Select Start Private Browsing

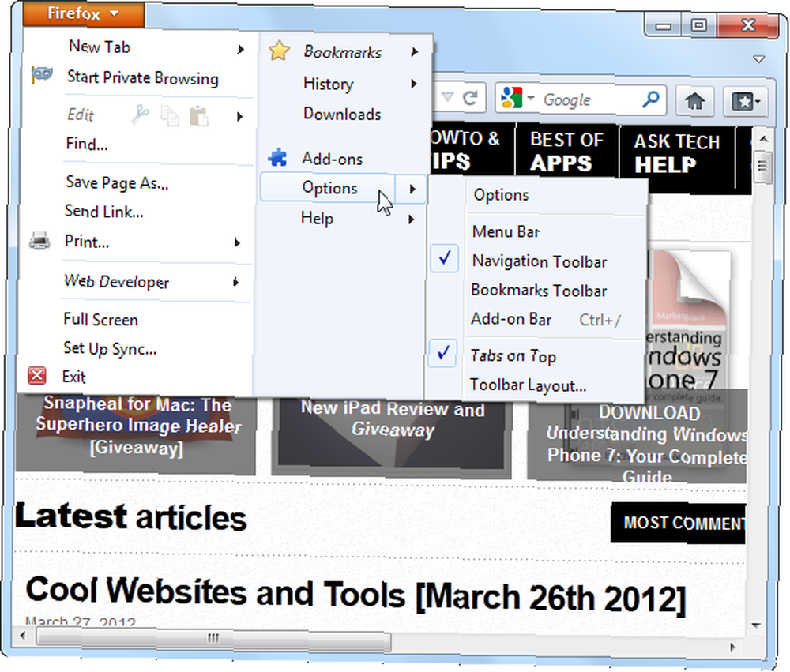pyautogui.click(x=142, y=77)
